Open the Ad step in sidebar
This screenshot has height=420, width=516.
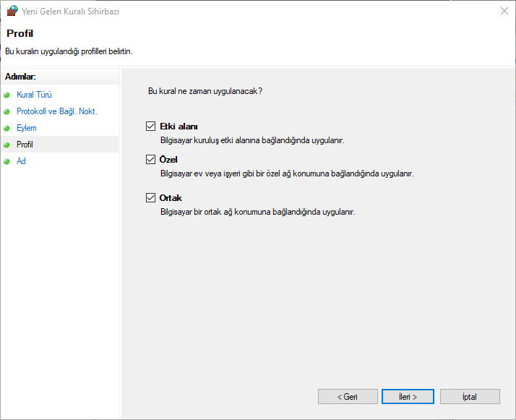(x=21, y=161)
